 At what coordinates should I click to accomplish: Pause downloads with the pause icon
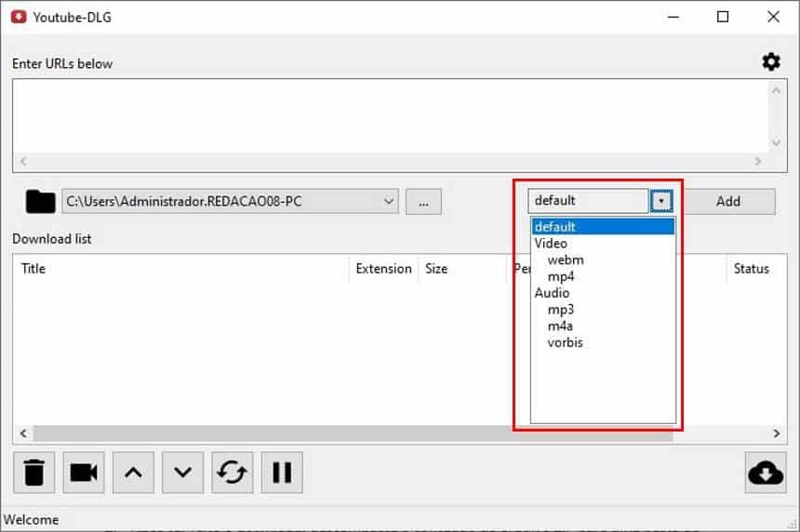click(282, 472)
